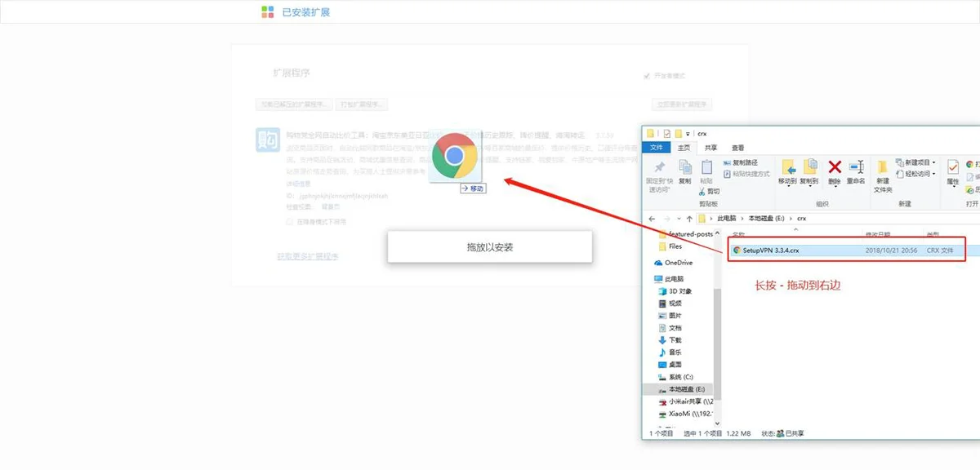Viewport: 980px width, 470px height.
Task: Switch to the 主页 (Home) ribbon tab
Action: point(684,148)
